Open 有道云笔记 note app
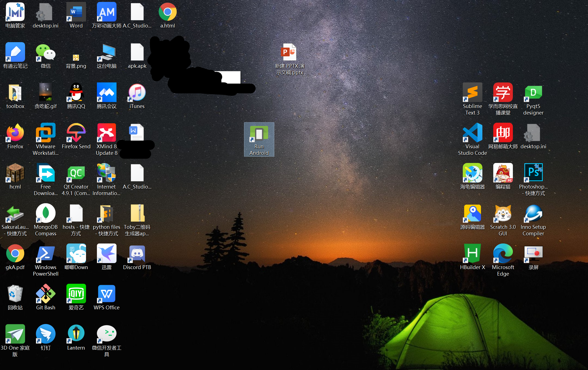This screenshot has width=588, height=370. [15, 56]
